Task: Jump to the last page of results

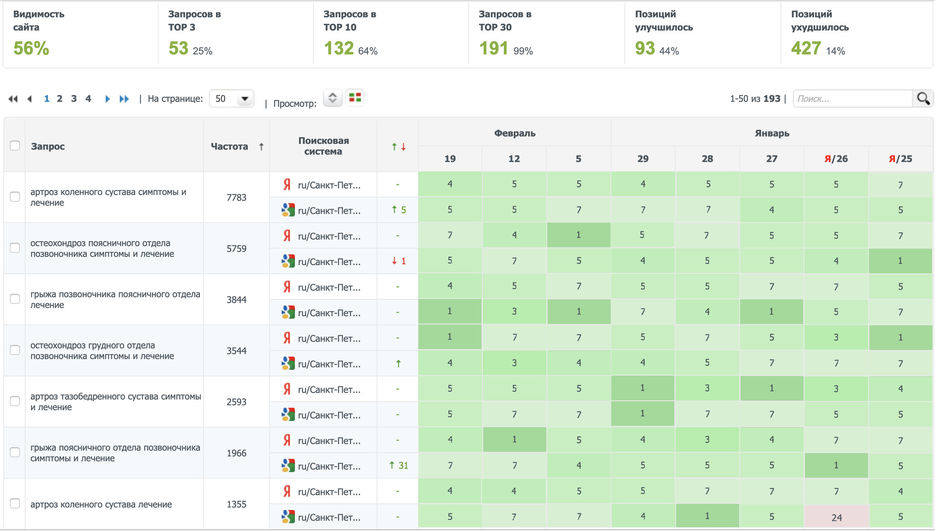Action: 125,99
